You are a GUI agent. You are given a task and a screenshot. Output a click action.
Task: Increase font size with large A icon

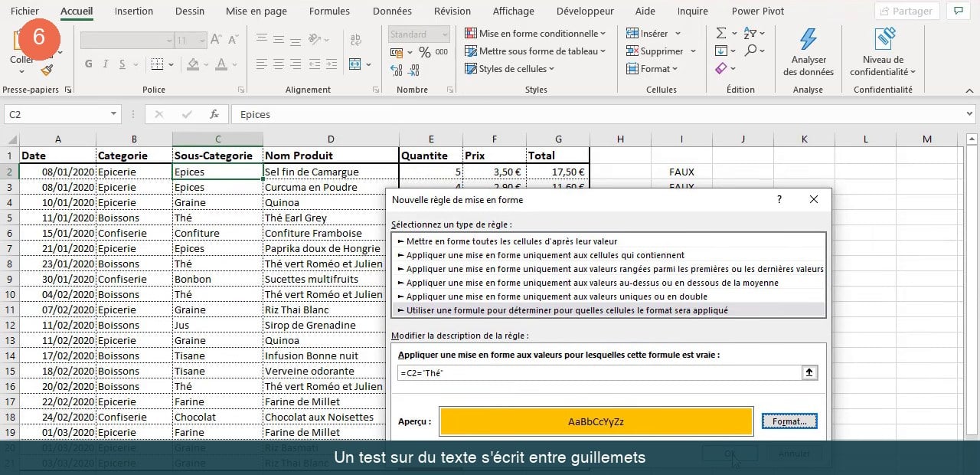[x=216, y=40]
